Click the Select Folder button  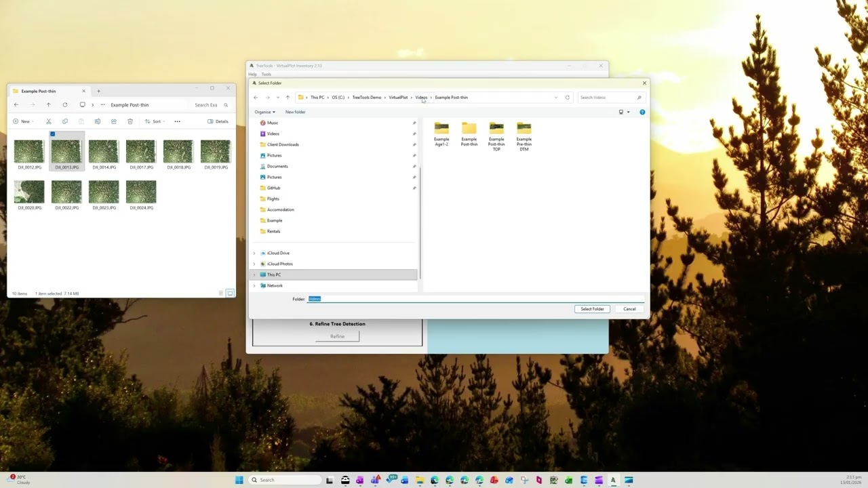coord(592,309)
